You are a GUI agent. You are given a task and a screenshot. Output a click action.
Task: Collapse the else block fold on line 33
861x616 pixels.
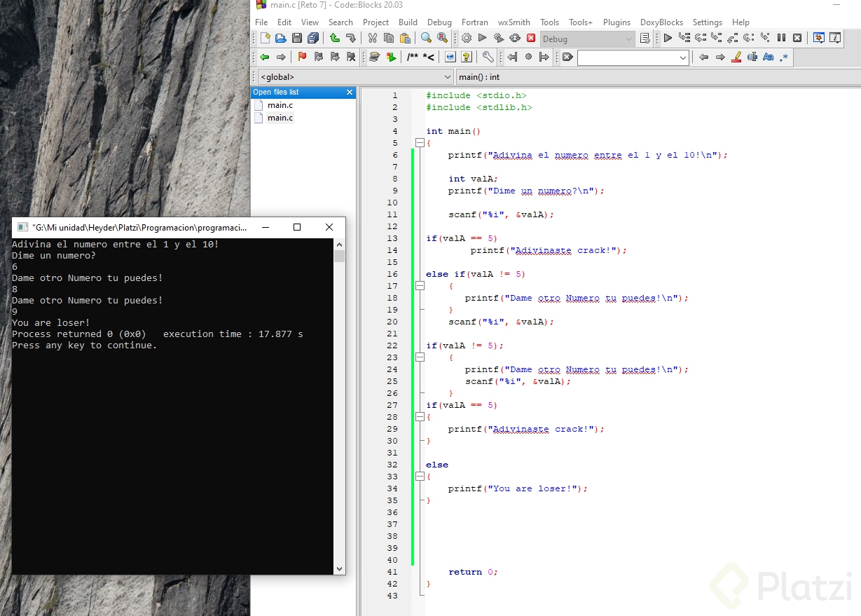(420, 477)
